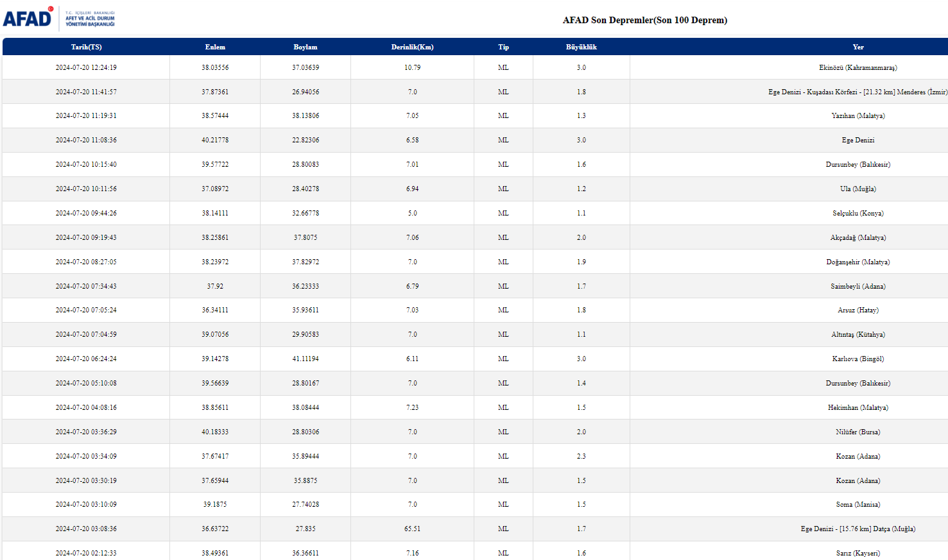Click magnitude value 1.9

point(581,262)
